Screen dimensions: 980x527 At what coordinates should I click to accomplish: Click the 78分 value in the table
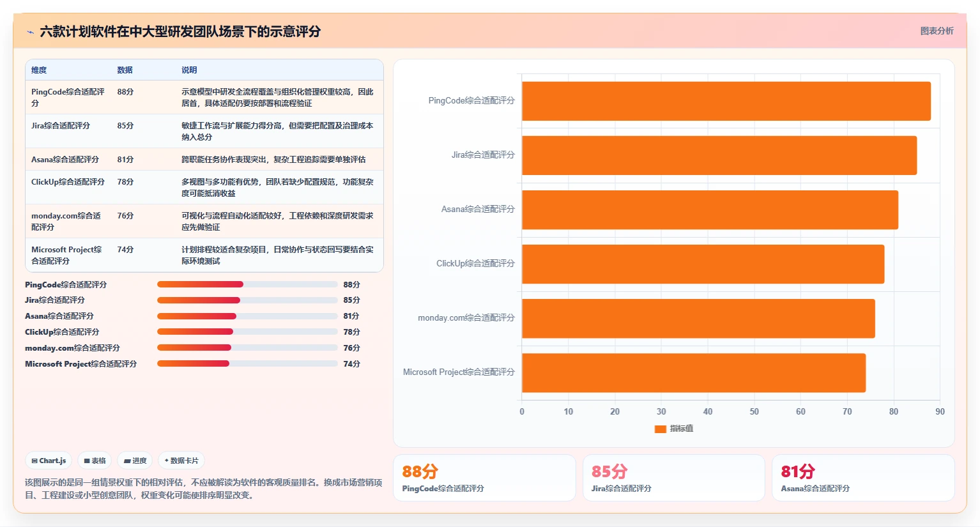coord(125,182)
